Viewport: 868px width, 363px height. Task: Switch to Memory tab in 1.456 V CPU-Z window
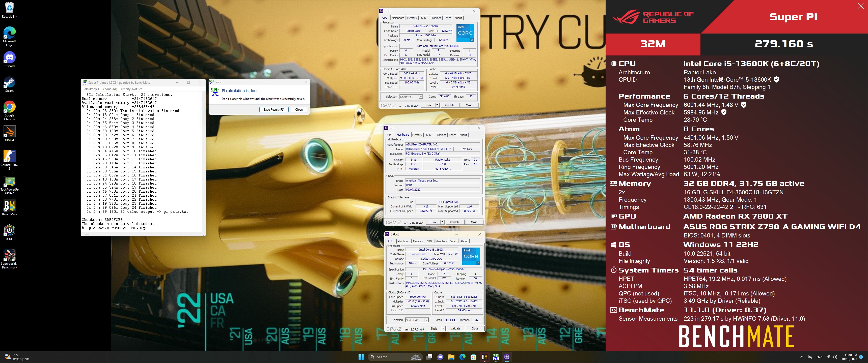(412, 18)
